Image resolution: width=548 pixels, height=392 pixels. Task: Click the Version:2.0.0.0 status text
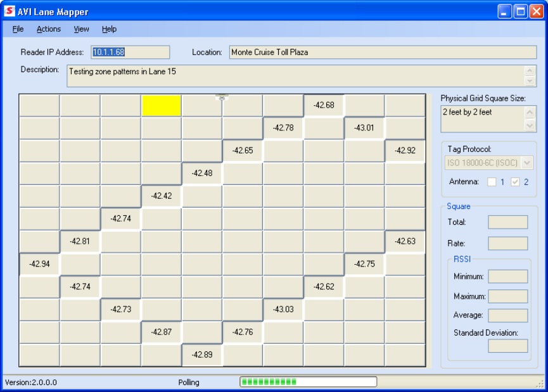coord(31,383)
